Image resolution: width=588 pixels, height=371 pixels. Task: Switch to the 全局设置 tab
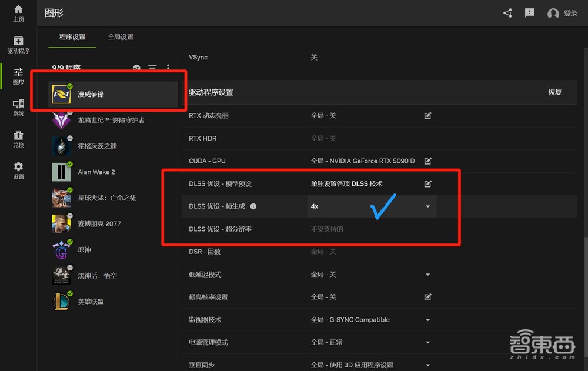[x=121, y=36]
